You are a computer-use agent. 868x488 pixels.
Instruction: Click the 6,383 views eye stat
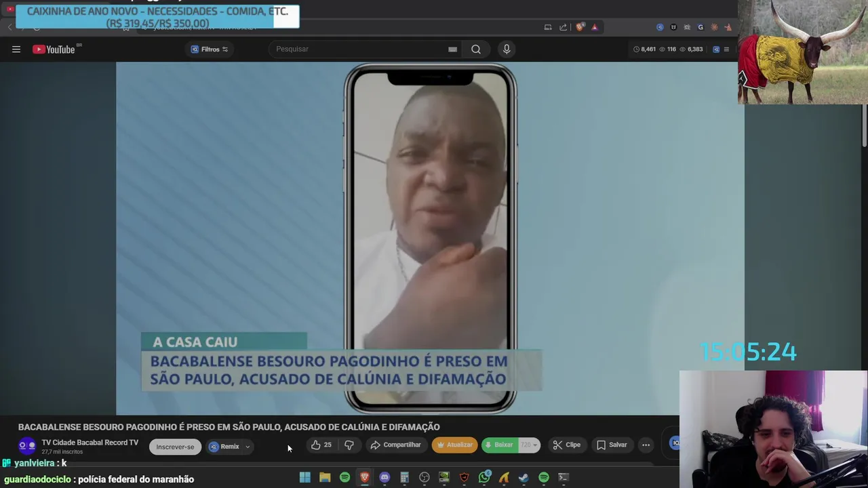pos(691,49)
